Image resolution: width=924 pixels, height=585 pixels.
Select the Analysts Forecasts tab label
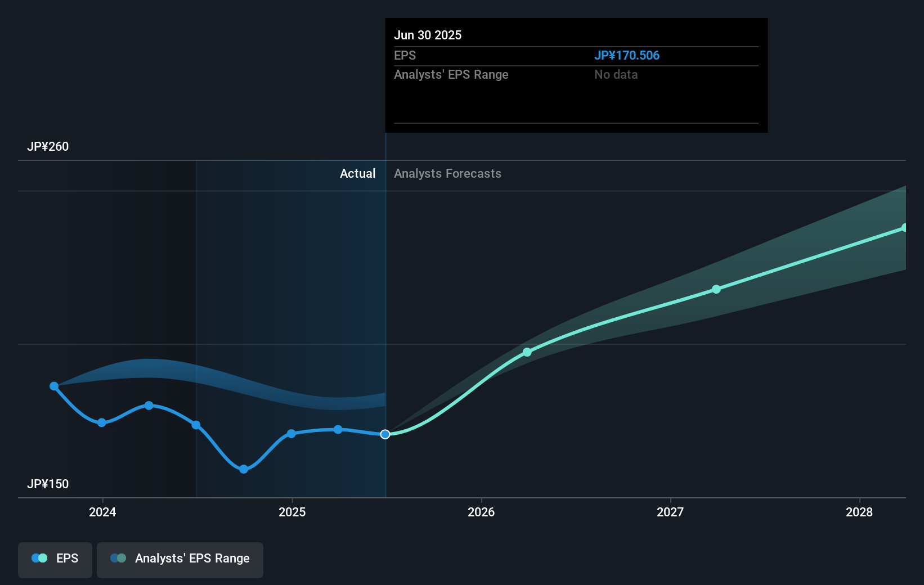[447, 174]
